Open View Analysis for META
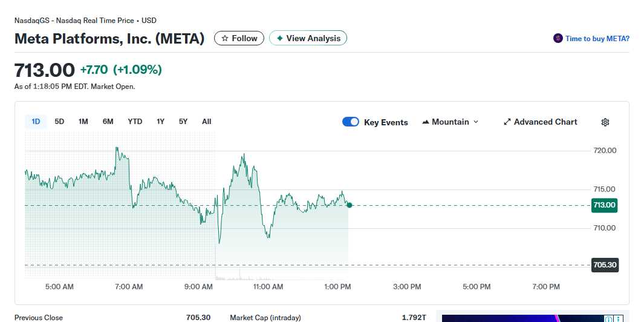 pos(308,38)
